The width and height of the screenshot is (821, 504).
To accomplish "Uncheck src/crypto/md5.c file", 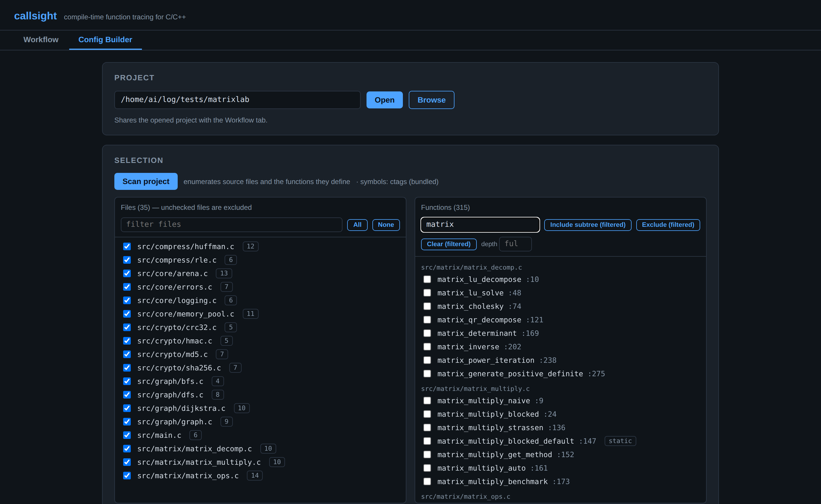I will tap(127, 354).
